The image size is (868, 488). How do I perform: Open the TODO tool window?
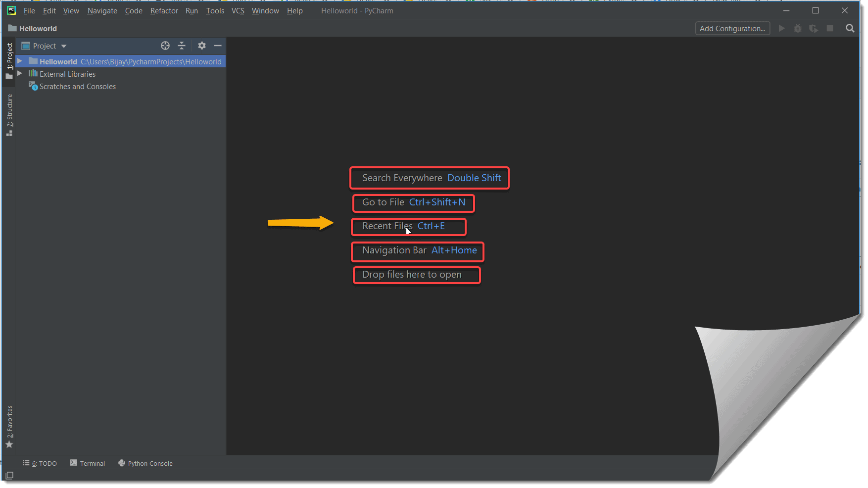(x=40, y=463)
